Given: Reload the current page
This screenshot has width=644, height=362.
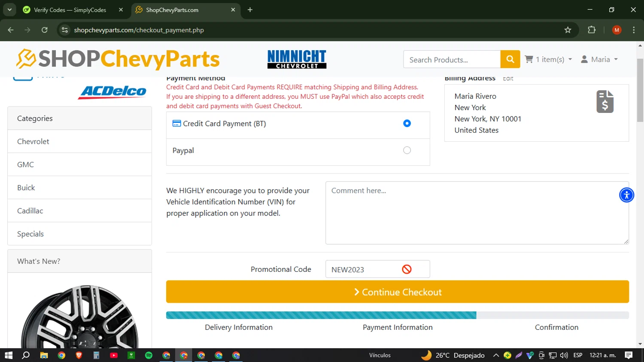Looking at the screenshot, I should click(45, 30).
